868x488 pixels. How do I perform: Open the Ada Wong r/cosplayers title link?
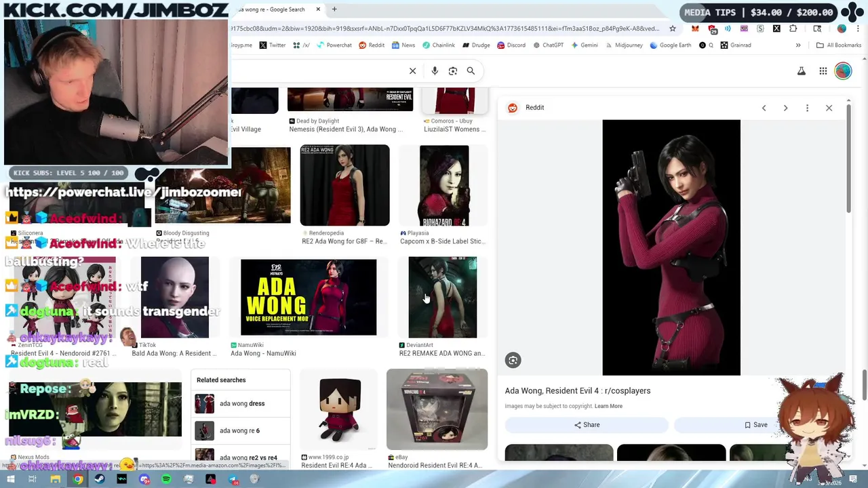(577, 390)
